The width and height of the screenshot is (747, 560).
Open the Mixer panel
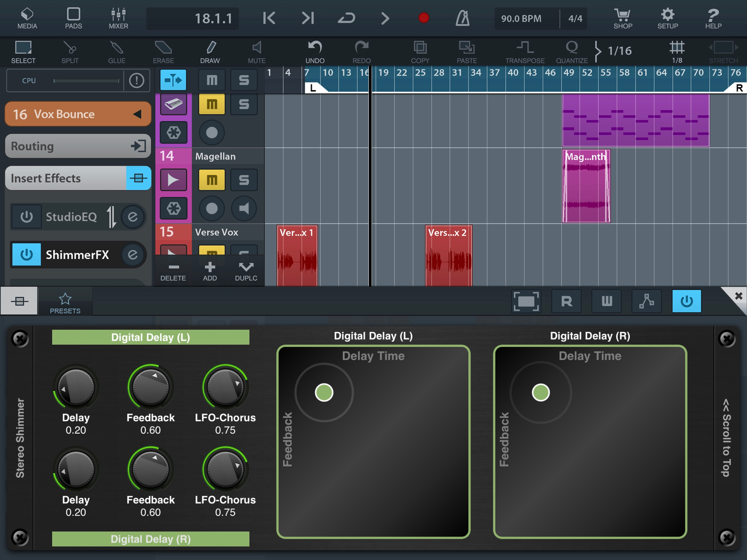tap(118, 18)
